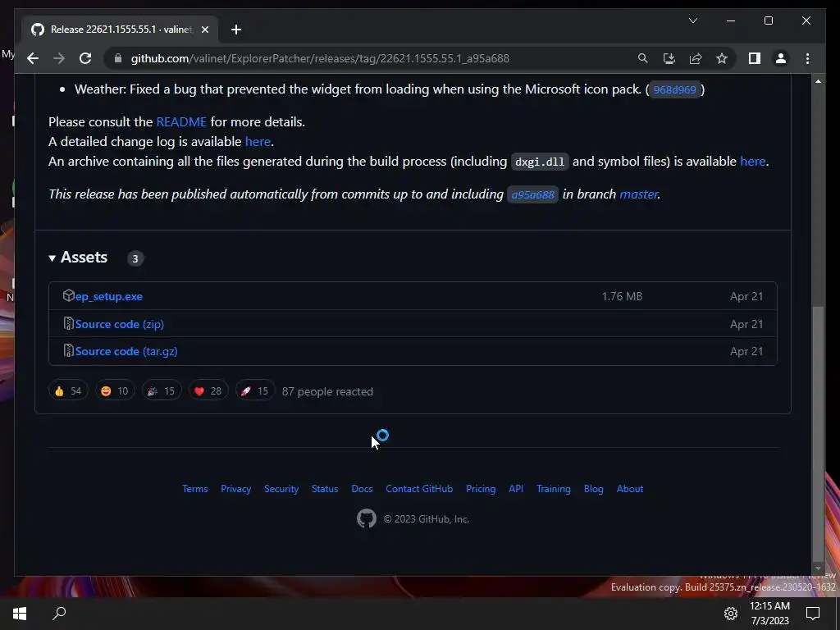Open the Training footer link

pos(554,489)
